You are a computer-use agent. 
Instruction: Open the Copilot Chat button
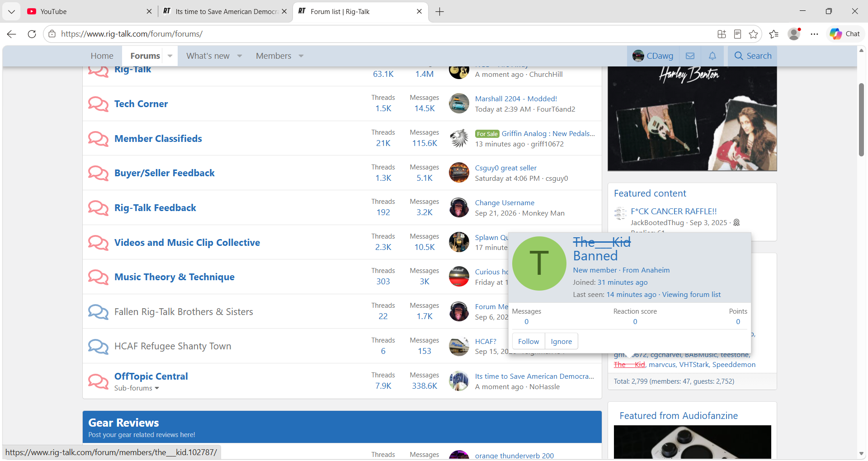[x=845, y=34]
